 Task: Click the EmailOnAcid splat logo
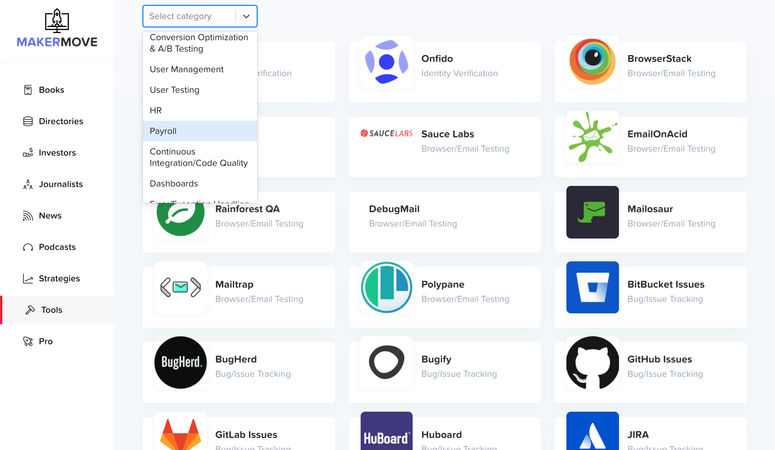pyautogui.click(x=592, y=137)
